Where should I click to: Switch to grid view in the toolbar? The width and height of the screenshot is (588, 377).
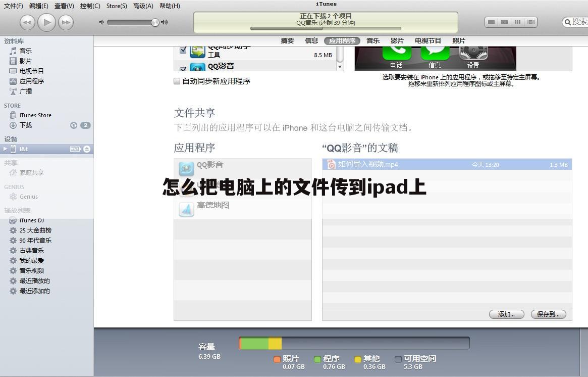coord(517,22)
